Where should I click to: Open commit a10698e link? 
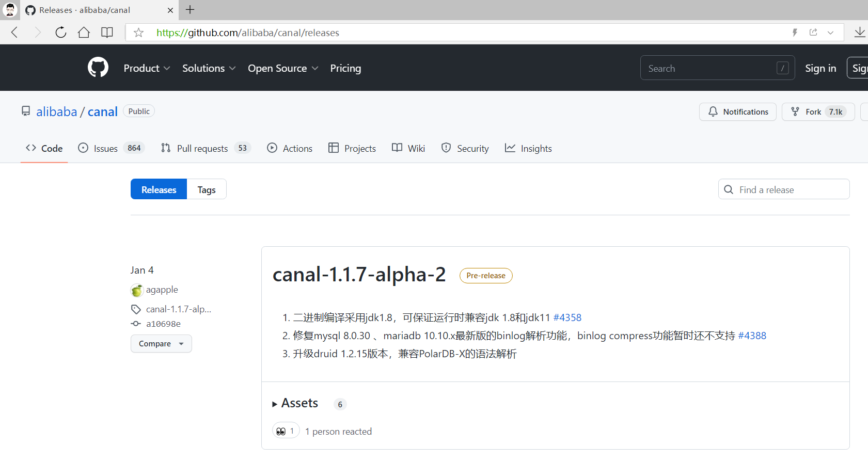tap(163, 324)
